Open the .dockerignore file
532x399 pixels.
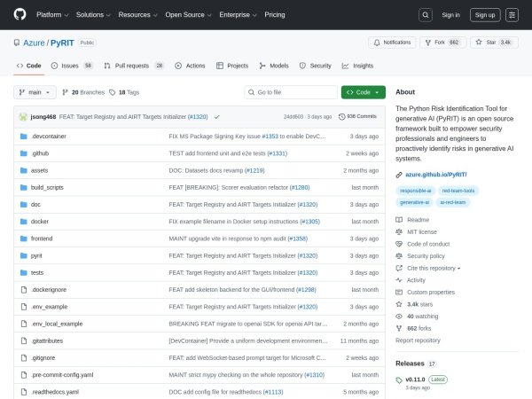49,289
